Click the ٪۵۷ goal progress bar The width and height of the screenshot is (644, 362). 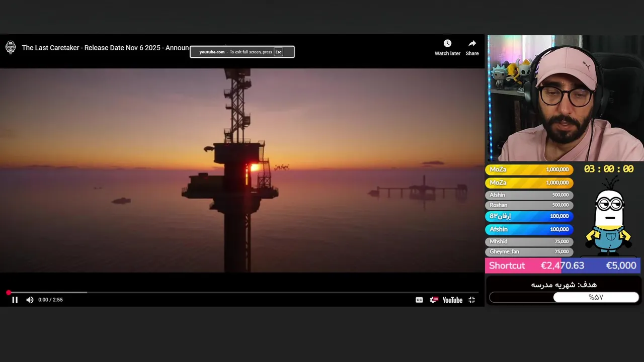tap(564, 298)
